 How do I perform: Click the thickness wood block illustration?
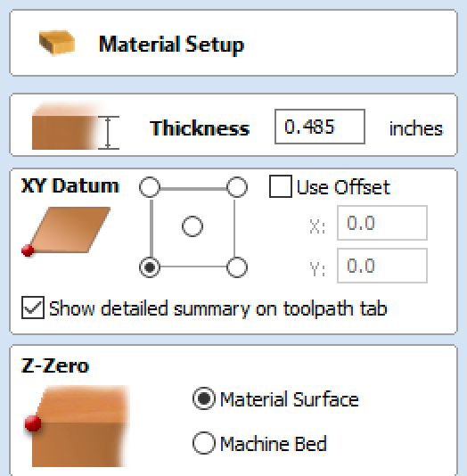(76, 127)
